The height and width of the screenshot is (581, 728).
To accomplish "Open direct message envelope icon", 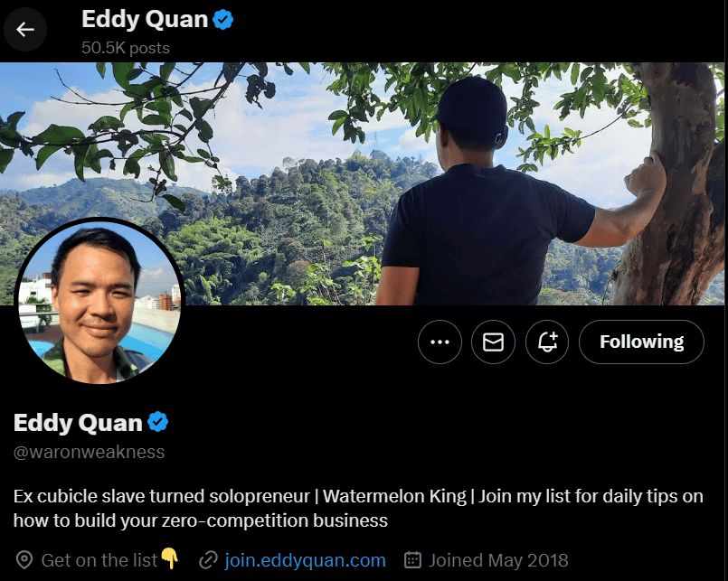I will click(493, 342).
